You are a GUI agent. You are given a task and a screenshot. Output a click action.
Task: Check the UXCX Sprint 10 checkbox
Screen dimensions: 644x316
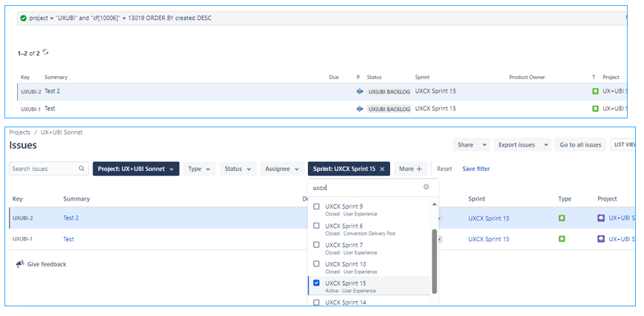[316, 264]
